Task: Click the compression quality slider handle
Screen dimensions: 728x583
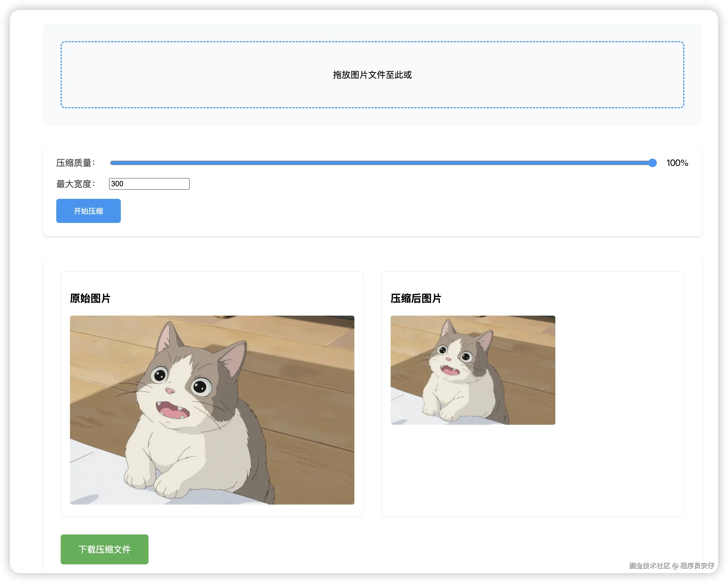Action: tap(652, 163)
